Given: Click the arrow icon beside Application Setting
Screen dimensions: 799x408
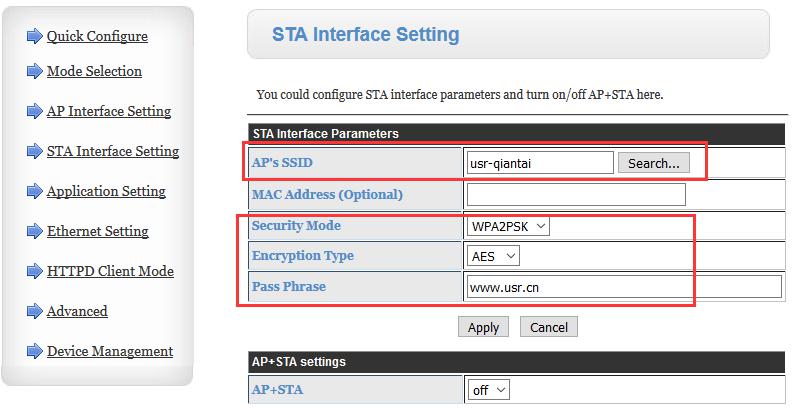Looking at the screenshot, I should tap(35, 191).
